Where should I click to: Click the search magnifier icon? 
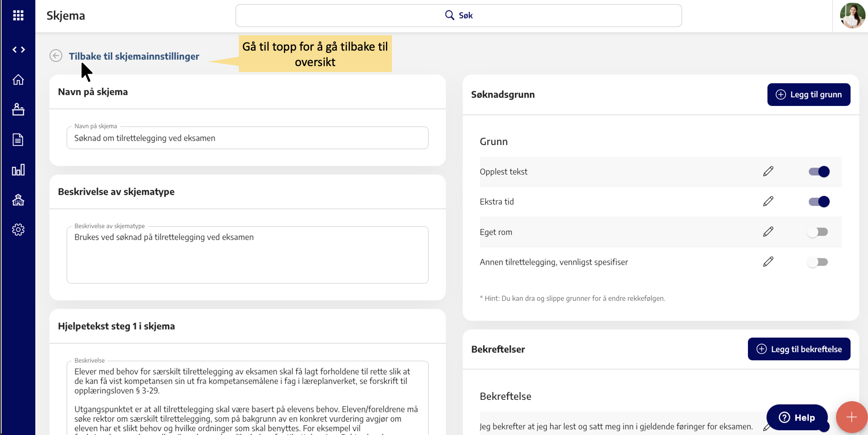coord(449,15)
